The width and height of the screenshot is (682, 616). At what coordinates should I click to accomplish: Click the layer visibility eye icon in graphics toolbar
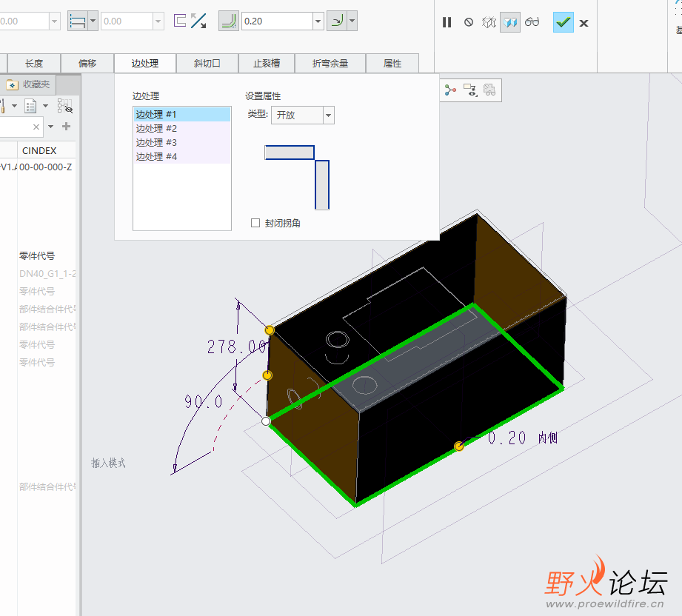[470, 90]
